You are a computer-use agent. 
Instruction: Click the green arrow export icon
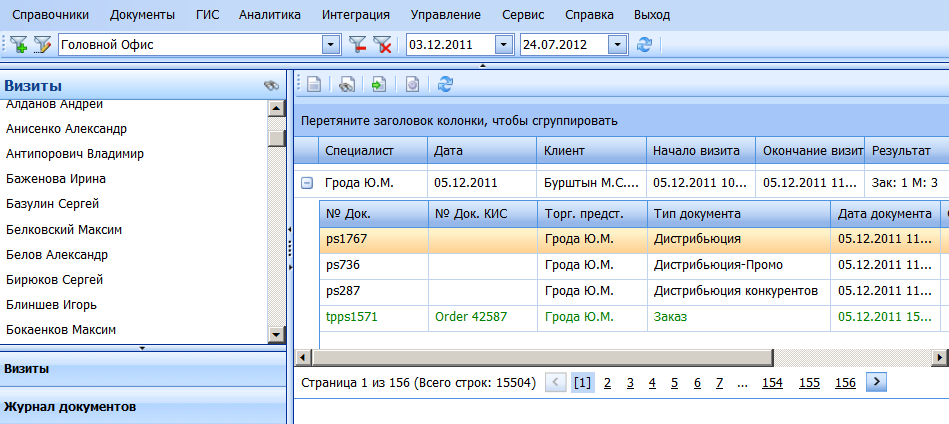(x=379, y=86)
